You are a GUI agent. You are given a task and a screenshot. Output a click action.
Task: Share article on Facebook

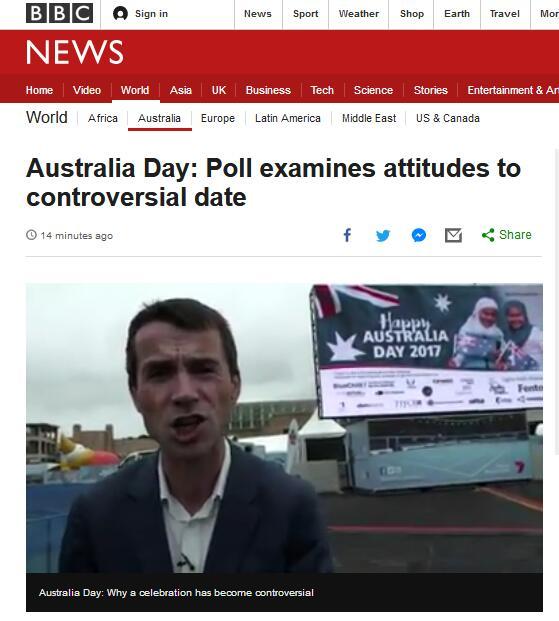pyautogui.click(x=347, y=235)
